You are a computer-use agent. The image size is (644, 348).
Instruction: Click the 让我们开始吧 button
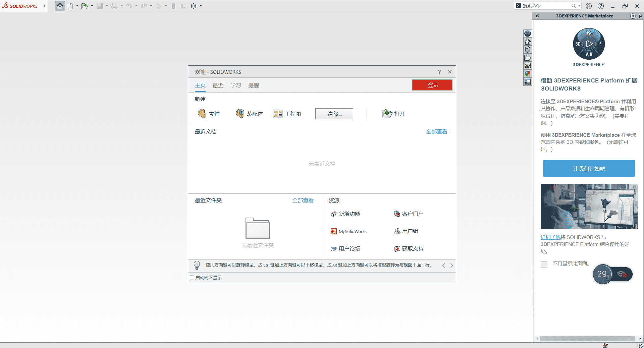point(589,168)
